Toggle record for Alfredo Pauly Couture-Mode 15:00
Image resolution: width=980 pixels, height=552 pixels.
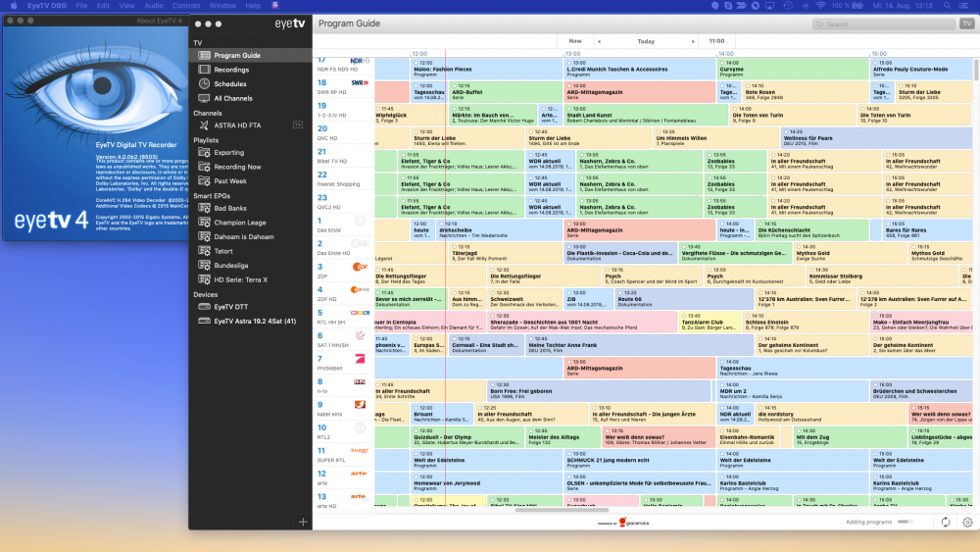875,63
